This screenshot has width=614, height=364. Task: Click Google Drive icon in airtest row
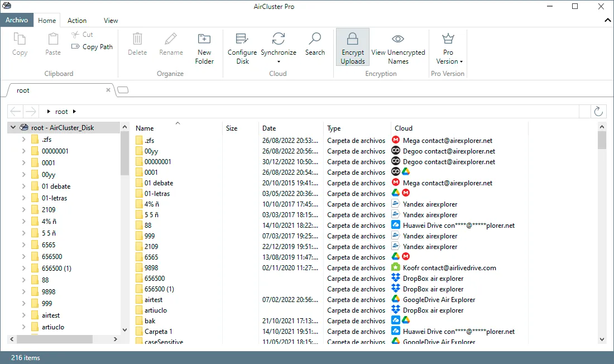[396, 299]
